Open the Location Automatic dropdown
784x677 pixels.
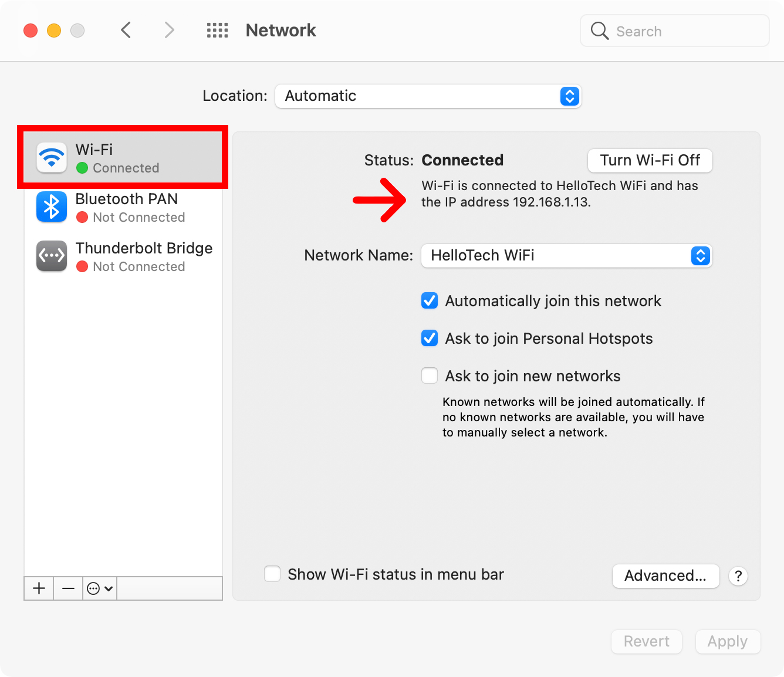point(428,96)
